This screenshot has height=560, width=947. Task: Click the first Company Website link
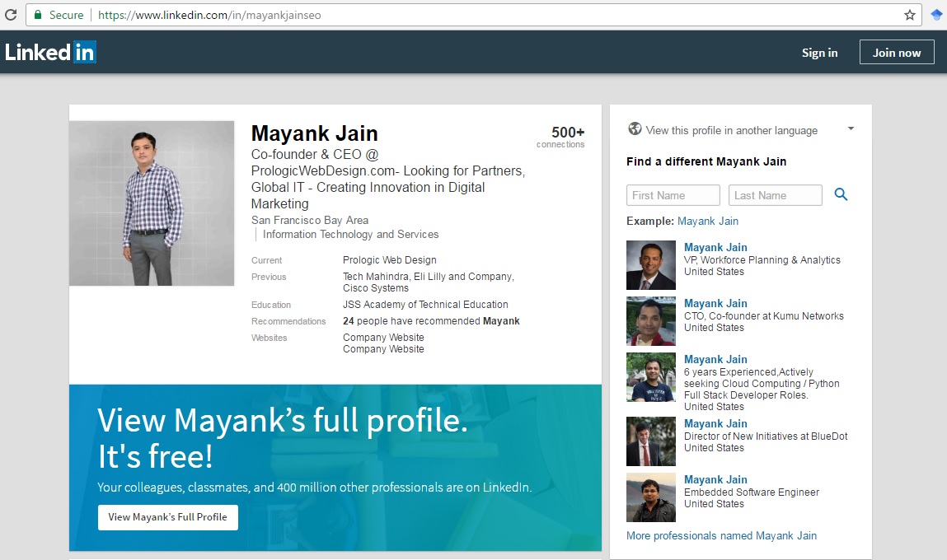click(383, 337)
